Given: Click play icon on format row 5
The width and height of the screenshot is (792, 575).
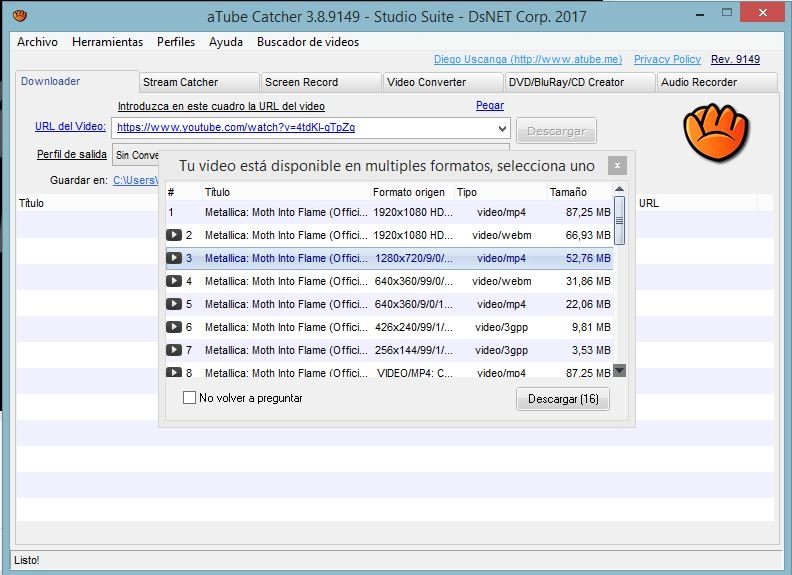Looking at the screenshot, I should point(174,304).
